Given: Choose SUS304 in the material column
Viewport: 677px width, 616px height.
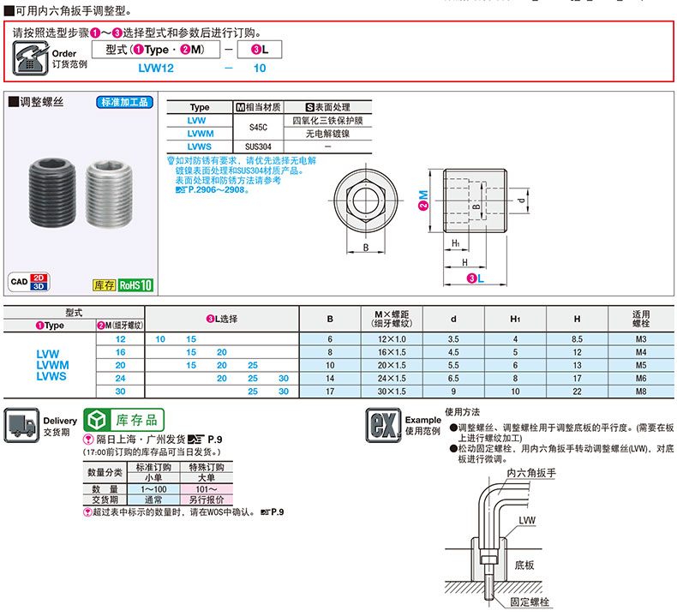Looking at the screenshot, I should 257,147.
